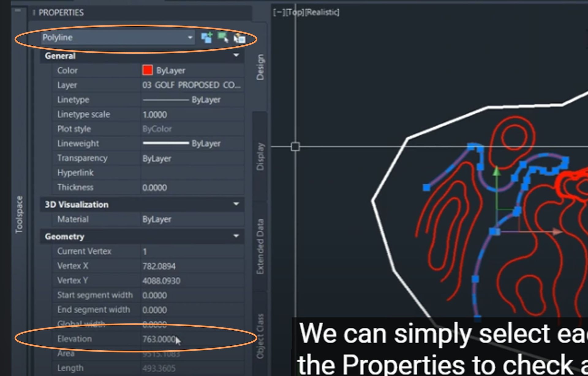The width and height of the screenshot is (588, 376).
Task: Click the [-] viewport controls menu
Action: click(279, 12)
